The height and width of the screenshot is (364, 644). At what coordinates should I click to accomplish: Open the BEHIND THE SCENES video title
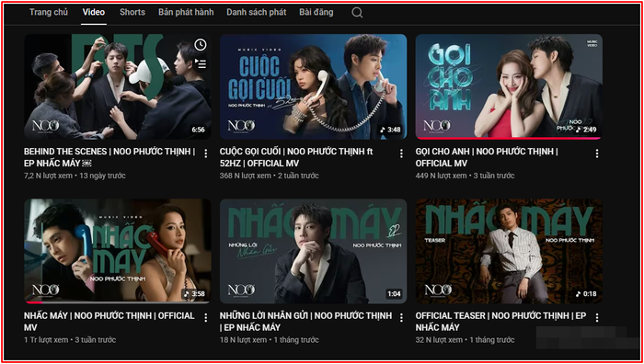(109, 157)
